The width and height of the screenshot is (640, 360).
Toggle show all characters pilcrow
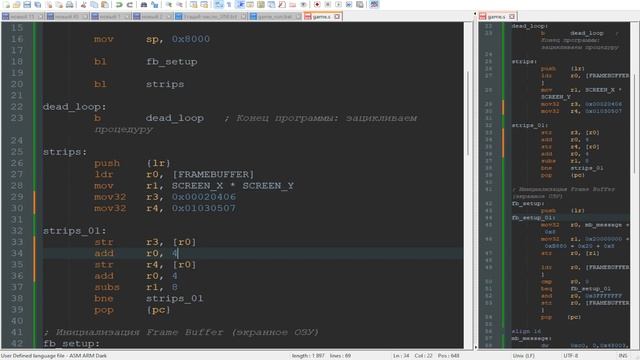(229, 4)
